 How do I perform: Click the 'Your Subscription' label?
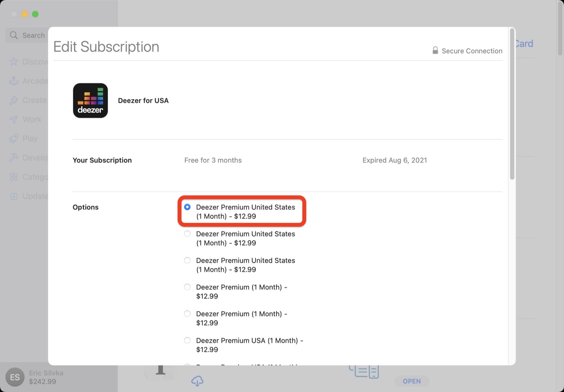point(102,160)
